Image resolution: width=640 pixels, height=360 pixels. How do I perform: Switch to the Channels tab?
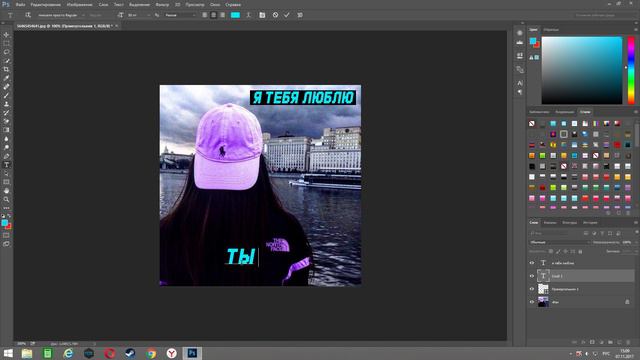pos(550,223)
